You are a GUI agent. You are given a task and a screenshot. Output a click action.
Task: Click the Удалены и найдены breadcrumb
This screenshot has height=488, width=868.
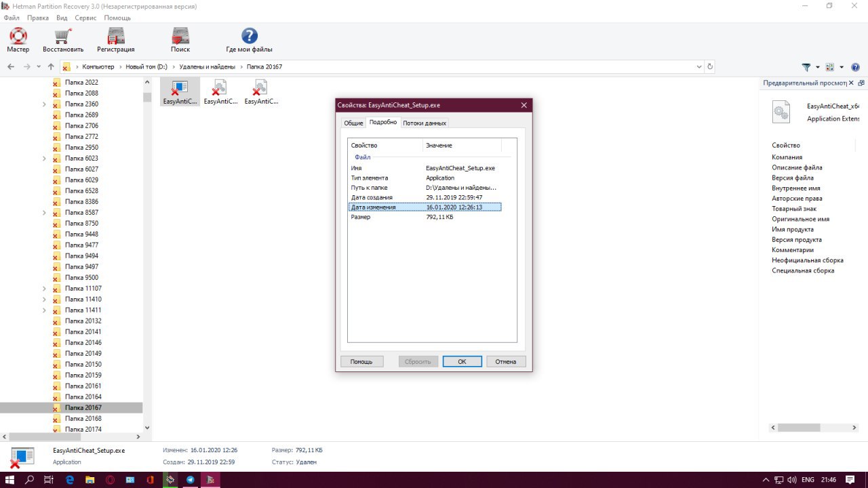point(207,67)
